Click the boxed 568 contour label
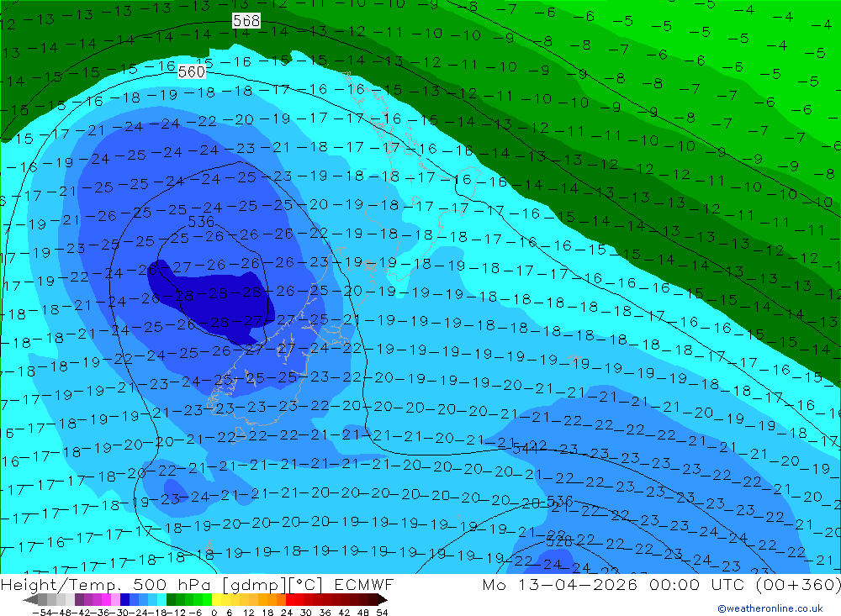The width and height of the screenshot is (841, 616). click(x=246, y=20)
